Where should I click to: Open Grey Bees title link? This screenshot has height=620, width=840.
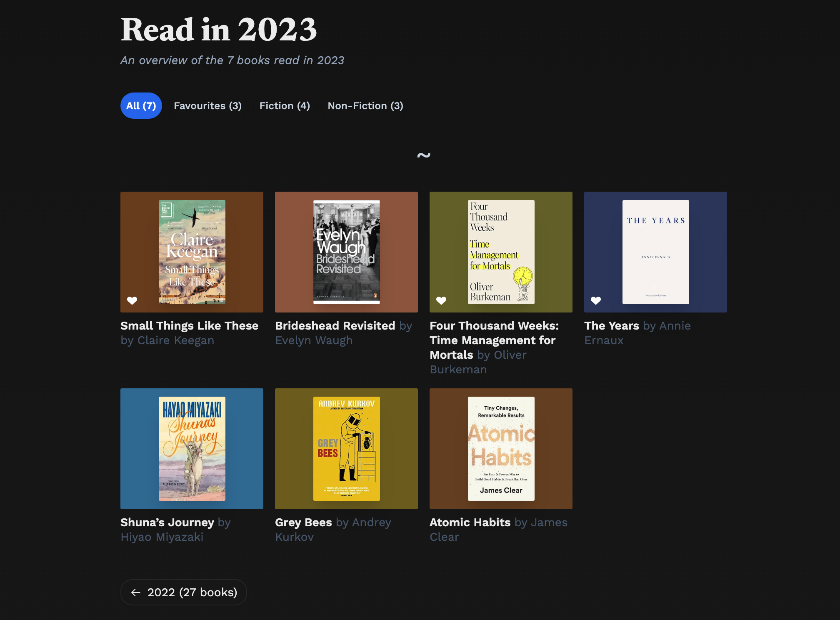(303, 522)
